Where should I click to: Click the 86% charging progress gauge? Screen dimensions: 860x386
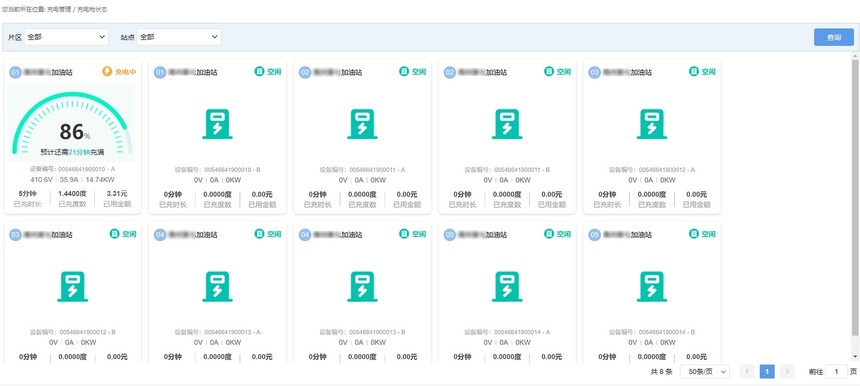tap(72, 124)
